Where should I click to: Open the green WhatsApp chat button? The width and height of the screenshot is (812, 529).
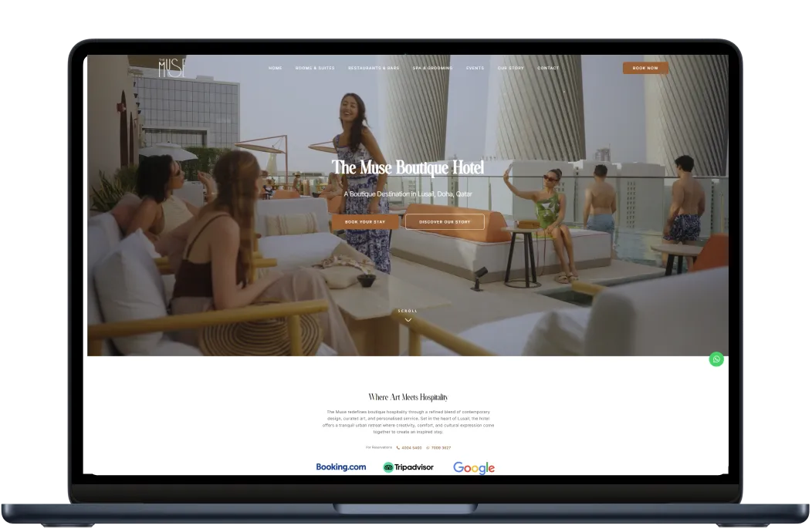pyautogui.click(x=716, y=359)
